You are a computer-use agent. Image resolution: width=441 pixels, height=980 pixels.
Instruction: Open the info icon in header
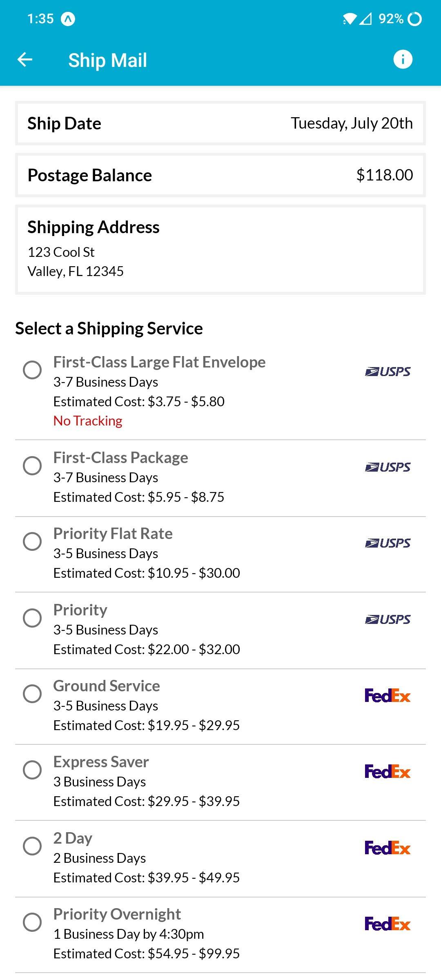click(403, 60)
